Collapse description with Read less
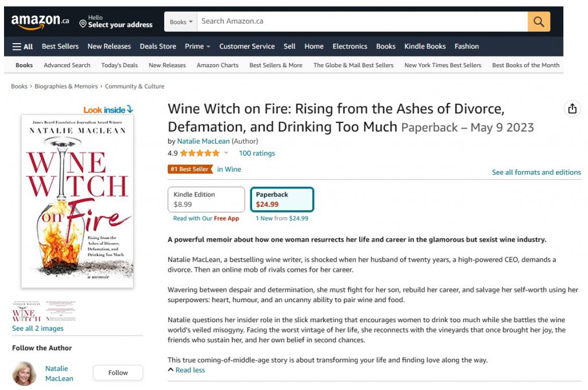 187,370
